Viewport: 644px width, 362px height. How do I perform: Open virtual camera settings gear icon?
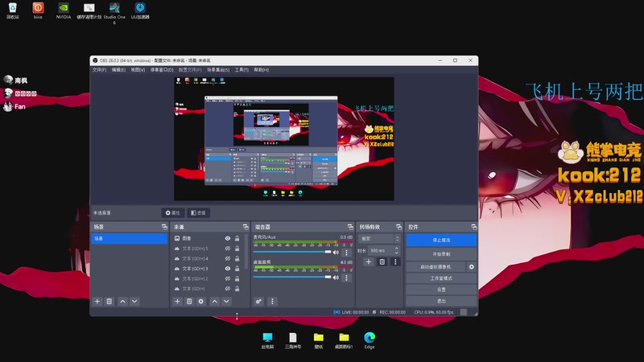point(472,267)
